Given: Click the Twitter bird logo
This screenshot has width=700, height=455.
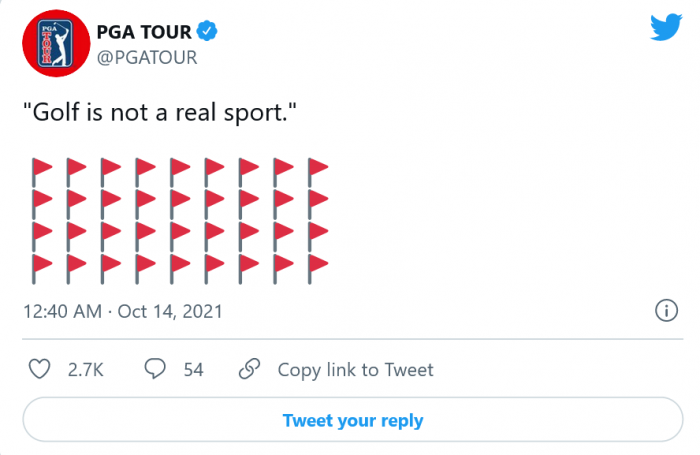Looking at the screenshot, I should tap(665, 28).
